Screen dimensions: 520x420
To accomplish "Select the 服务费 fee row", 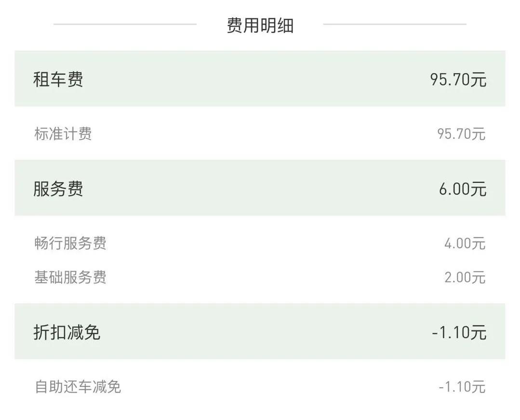I will tap(260, 187).
